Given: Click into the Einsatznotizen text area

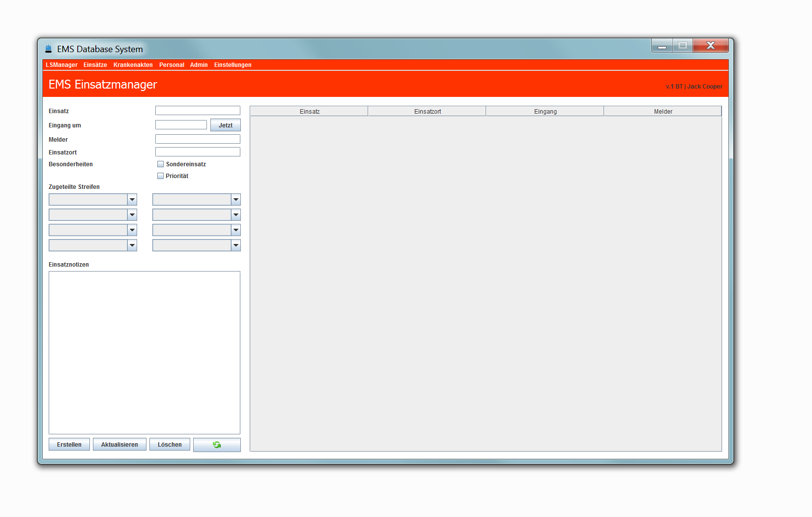Looking at the screenshot, I should point(145,352).
